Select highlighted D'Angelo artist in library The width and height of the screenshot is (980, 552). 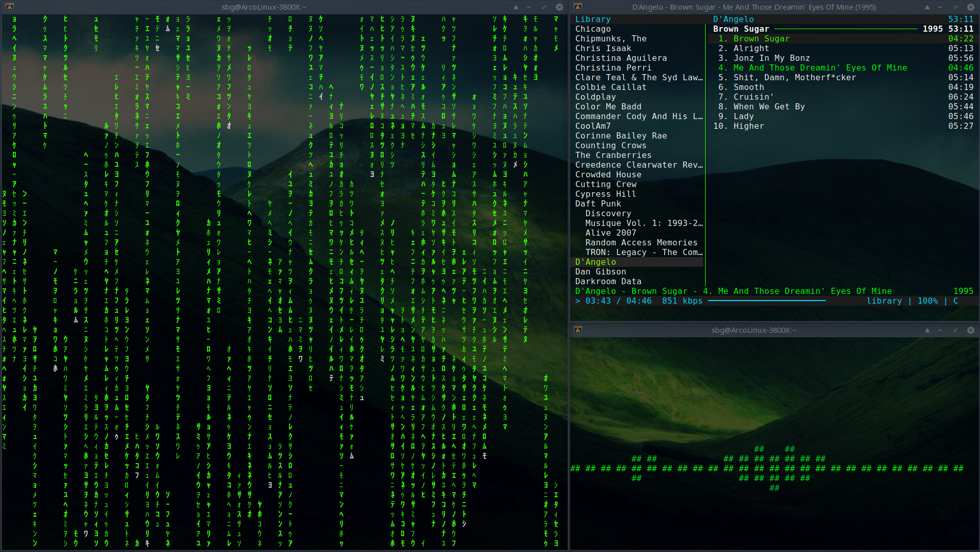[637, 262]
